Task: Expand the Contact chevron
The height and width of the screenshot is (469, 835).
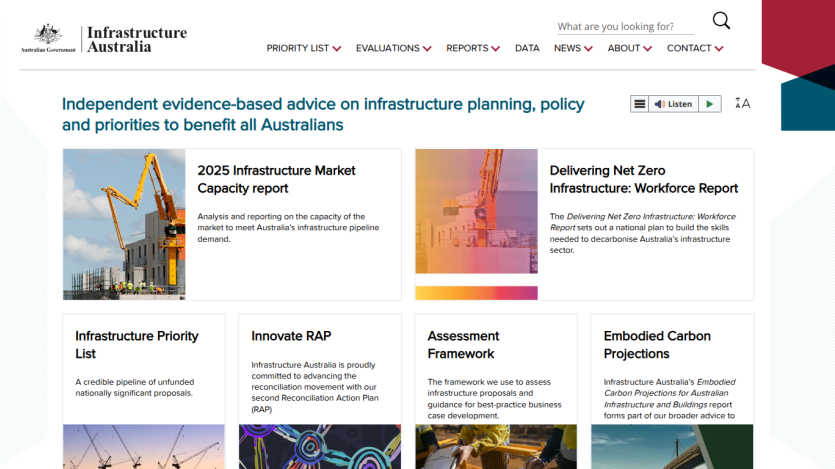Action: tap(719, 49)
